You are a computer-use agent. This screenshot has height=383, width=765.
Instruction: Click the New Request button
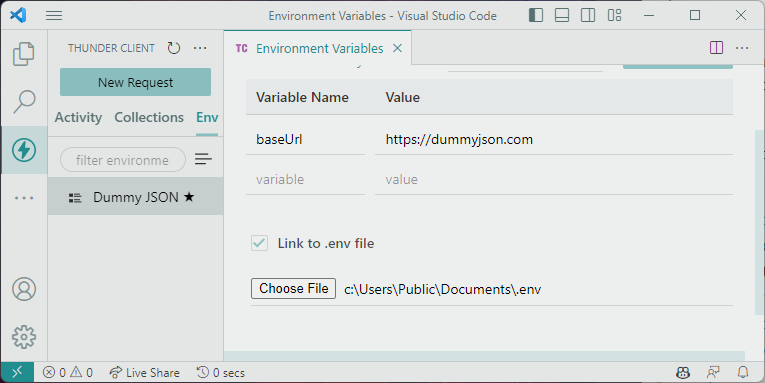(x=136, y=82)
